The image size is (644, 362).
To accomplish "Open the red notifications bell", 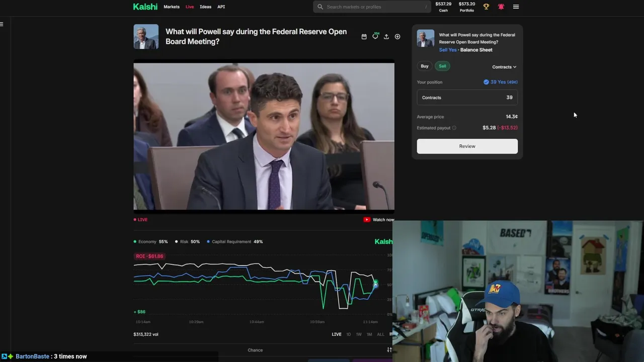I will (501, 7).
